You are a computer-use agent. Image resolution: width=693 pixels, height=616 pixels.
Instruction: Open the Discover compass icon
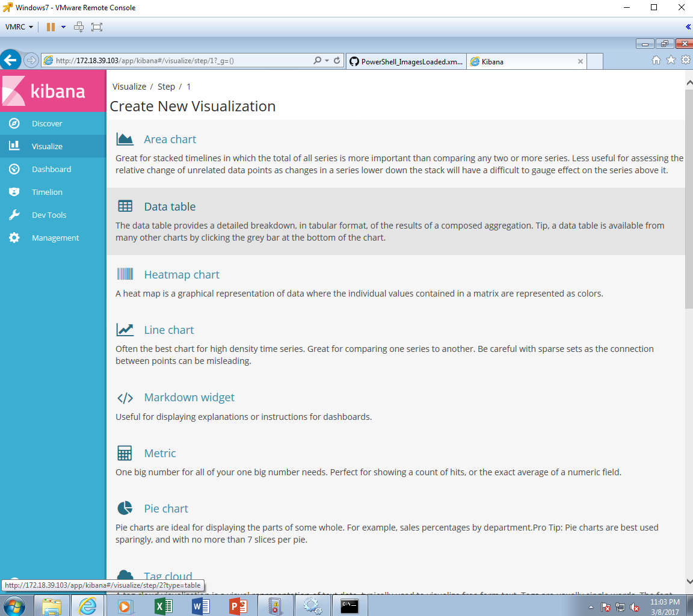pos(14,123)
